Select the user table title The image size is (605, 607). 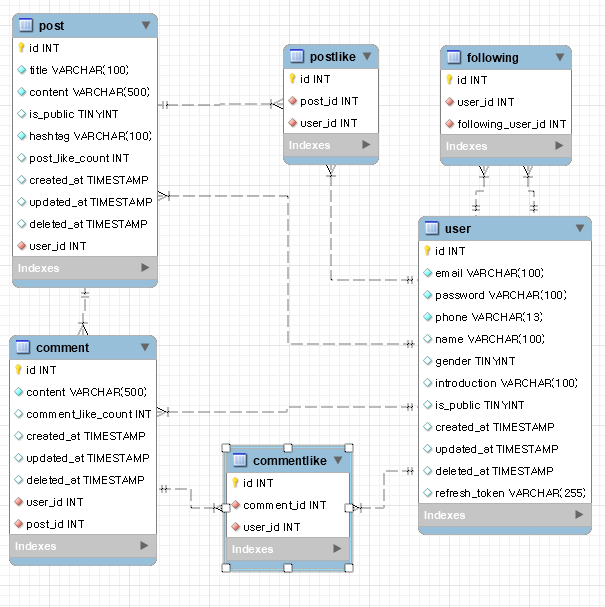coord(458,228)
